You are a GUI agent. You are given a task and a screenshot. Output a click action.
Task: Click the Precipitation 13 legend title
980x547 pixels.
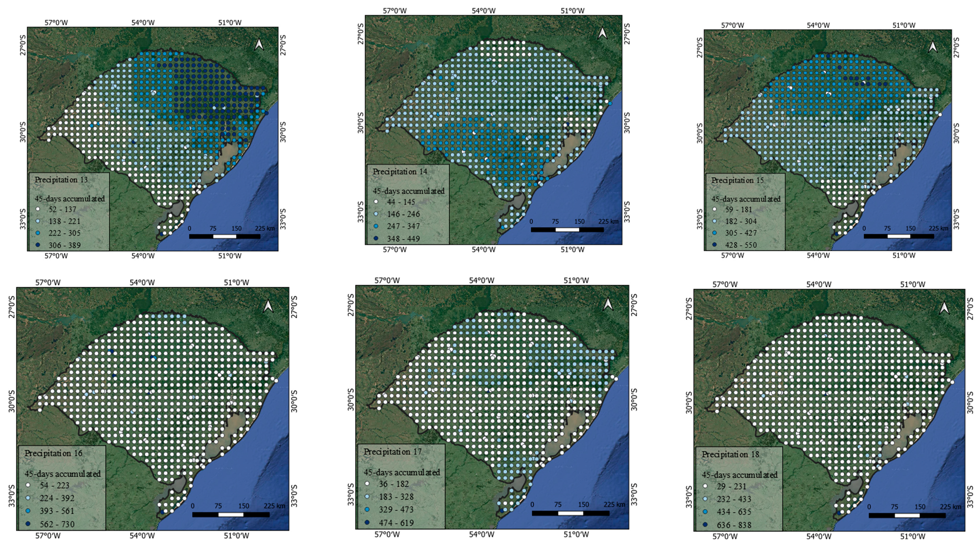(x=61, y=180)
